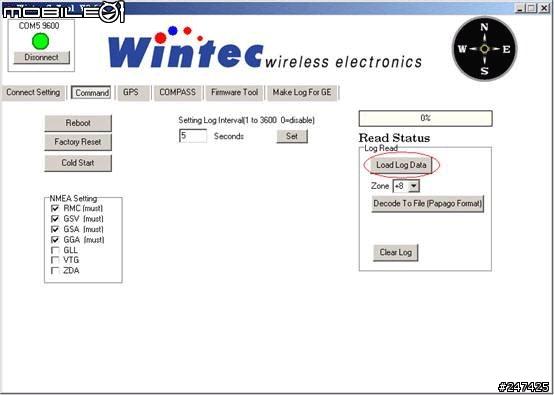Viewport: 554px width, 395px height.
Task: Click the Factory Reset button
Action: [78, 142]
